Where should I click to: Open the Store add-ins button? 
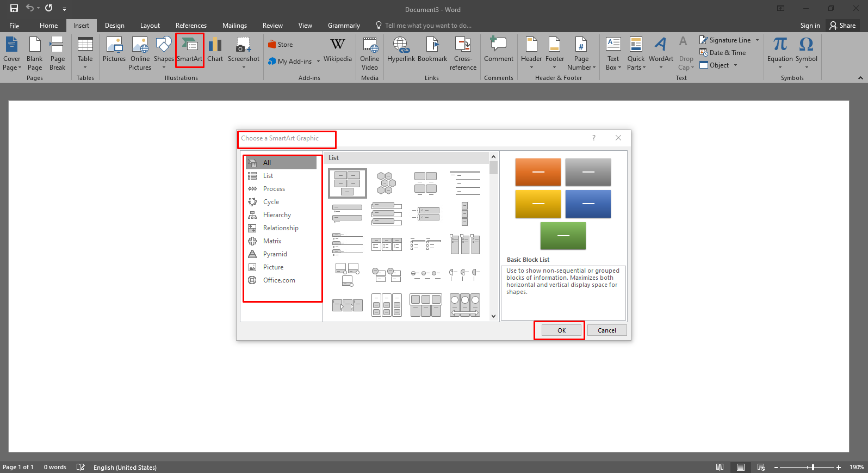coord(281,45)
